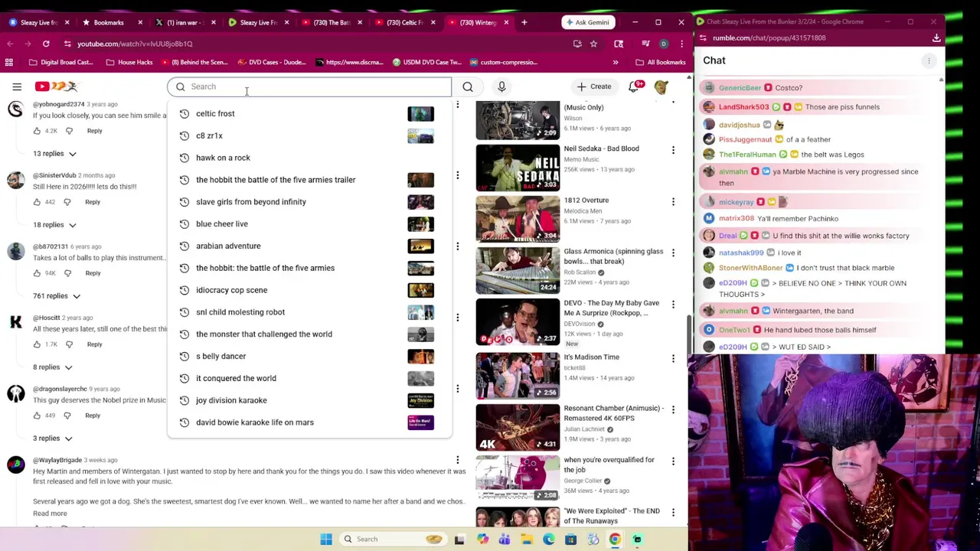Bookmark this page with the star icon
980x551 pixels.
[x=593, y=44]
